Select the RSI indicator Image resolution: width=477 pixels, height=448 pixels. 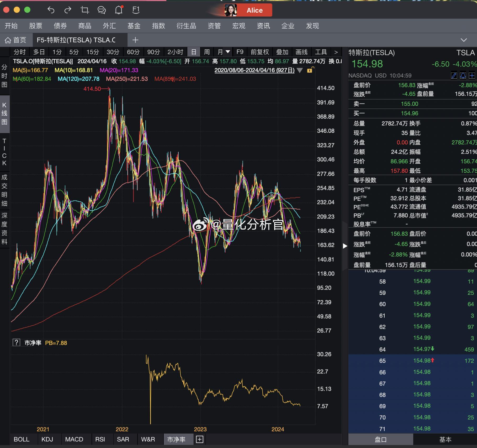click(100, 439)
